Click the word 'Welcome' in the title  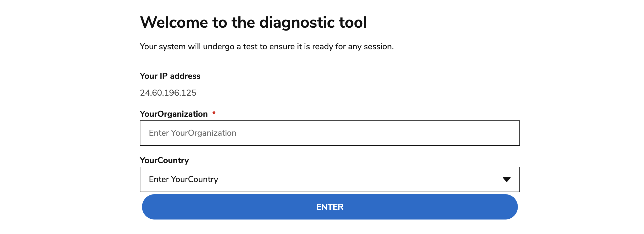[x=174, y=22]
